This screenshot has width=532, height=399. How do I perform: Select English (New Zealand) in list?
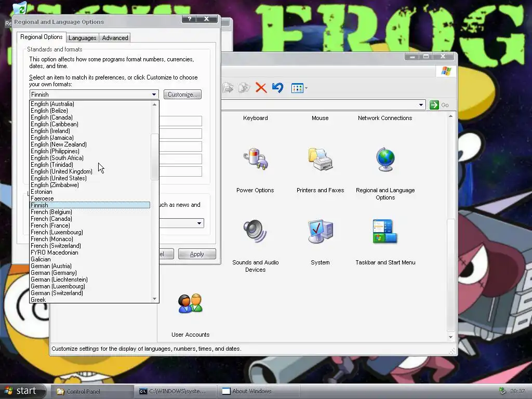pyautogui.click(x=90, y=144)
